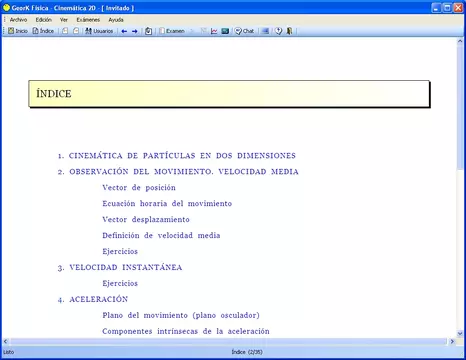466x360 pixels.
Task: Open chapter Velocidad Instantánea link
Action: click(125, 267)
